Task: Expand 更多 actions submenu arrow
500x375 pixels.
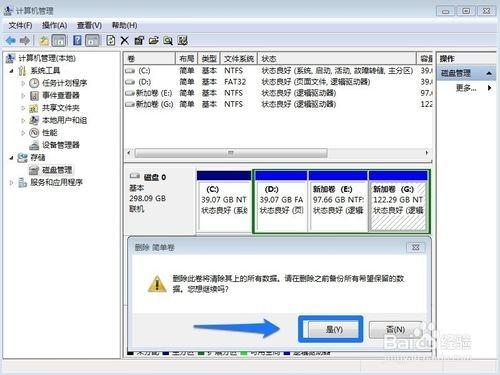Action: (489, 88)
